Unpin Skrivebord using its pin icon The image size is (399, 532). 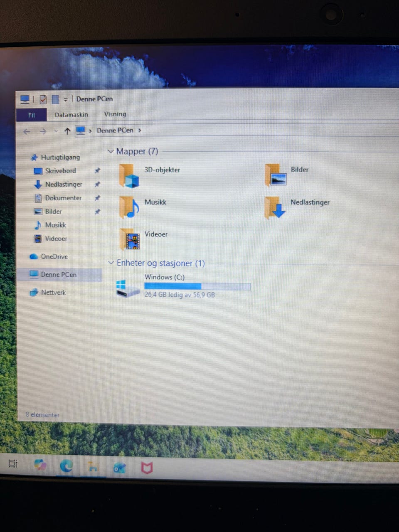pos(97,170)
